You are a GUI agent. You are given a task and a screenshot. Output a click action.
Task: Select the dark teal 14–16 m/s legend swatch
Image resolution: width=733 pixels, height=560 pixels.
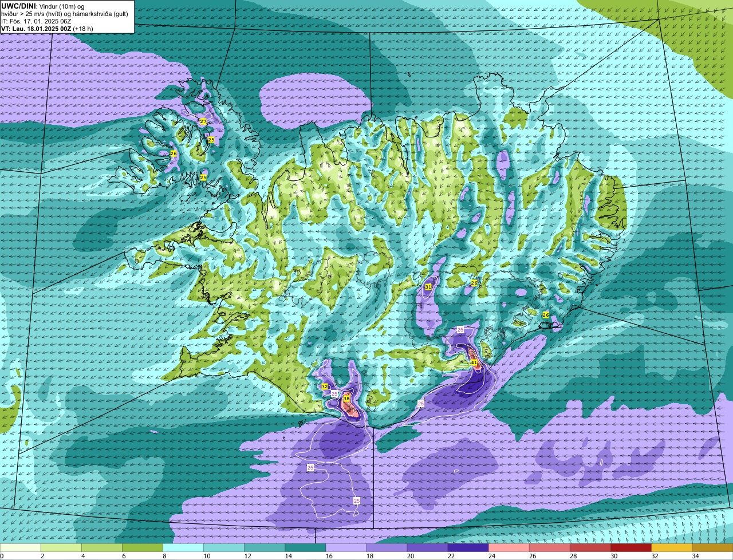coord(305,548)
